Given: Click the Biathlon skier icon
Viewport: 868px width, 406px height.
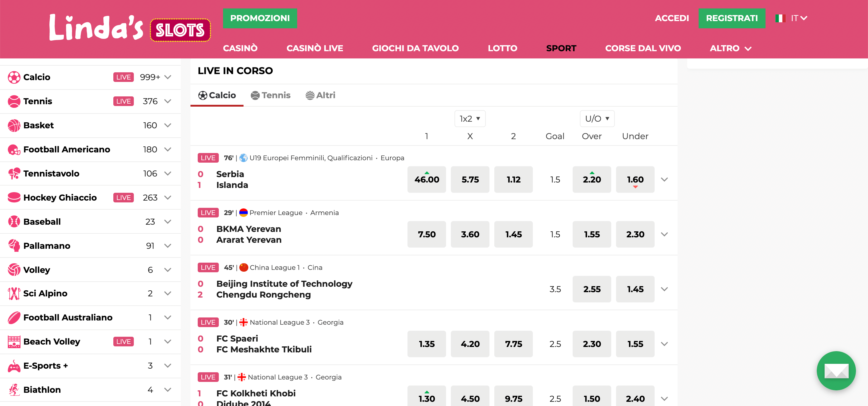Looking at the screenshot, I should (x=14, y=390).
